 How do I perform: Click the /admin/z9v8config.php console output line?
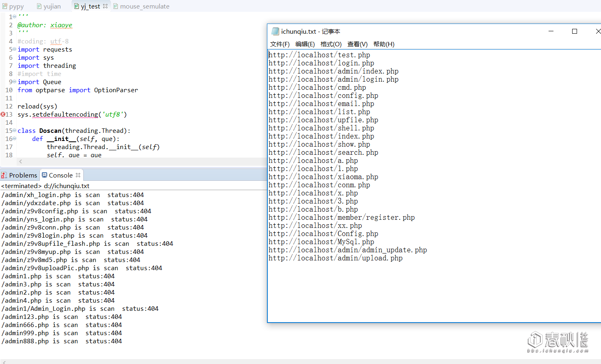pos(76,211)
